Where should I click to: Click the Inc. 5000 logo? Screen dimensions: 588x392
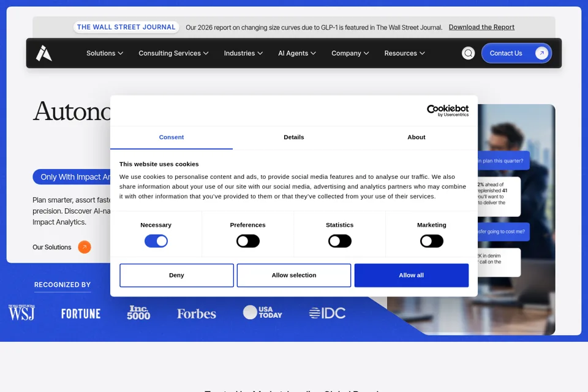[x=138, y=312]
